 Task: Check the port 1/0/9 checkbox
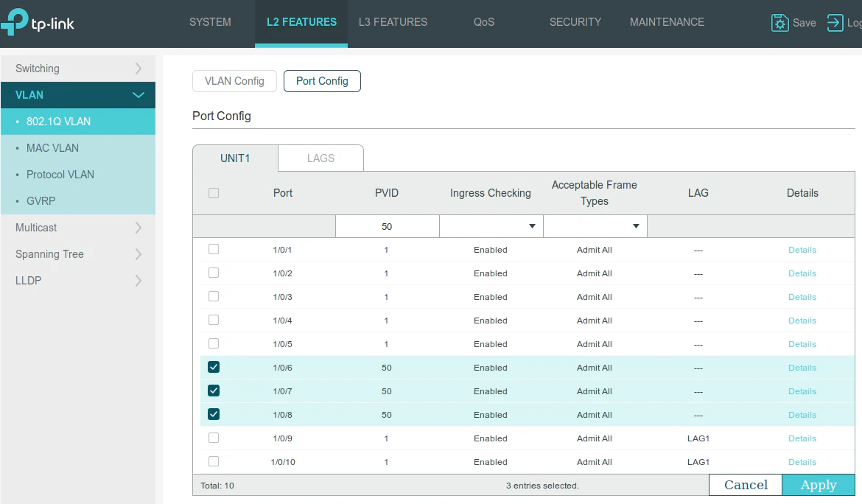(214, 438)
